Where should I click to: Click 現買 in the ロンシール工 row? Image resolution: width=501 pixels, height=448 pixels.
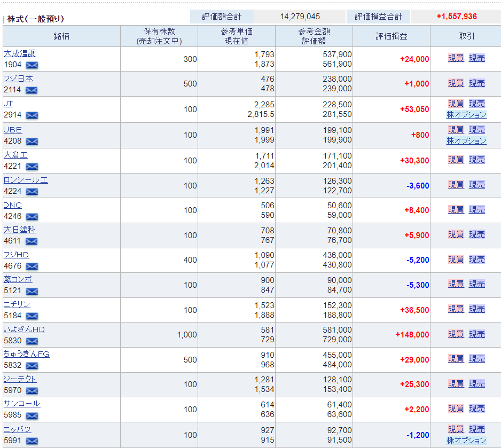(456, 185)
